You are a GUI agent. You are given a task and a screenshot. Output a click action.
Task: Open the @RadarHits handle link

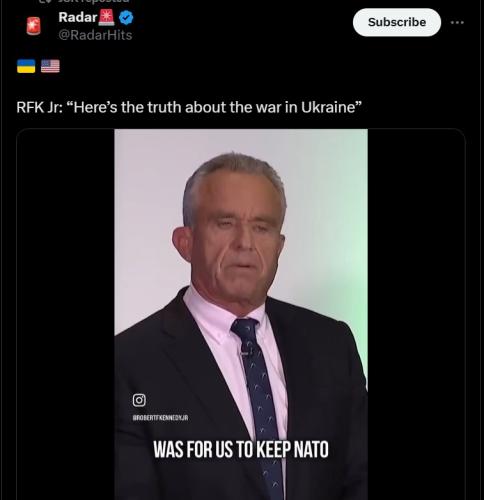pos(95,35)
